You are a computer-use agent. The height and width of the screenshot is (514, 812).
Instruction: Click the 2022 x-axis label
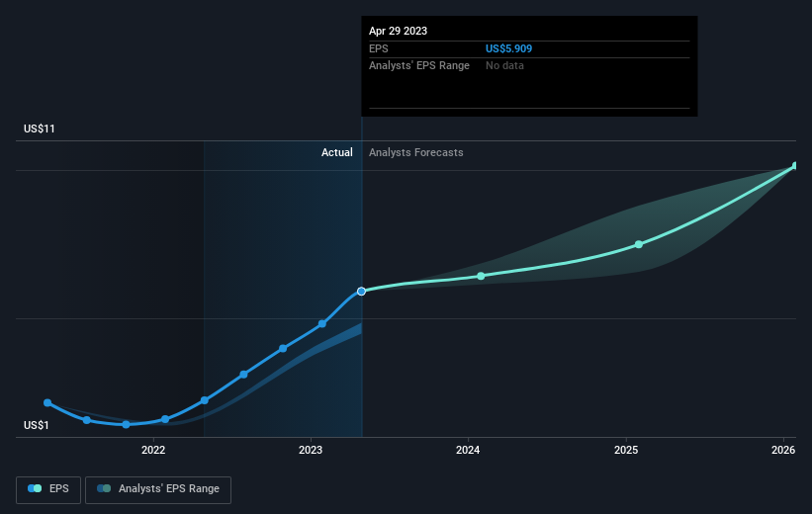[x=153, y=450]
